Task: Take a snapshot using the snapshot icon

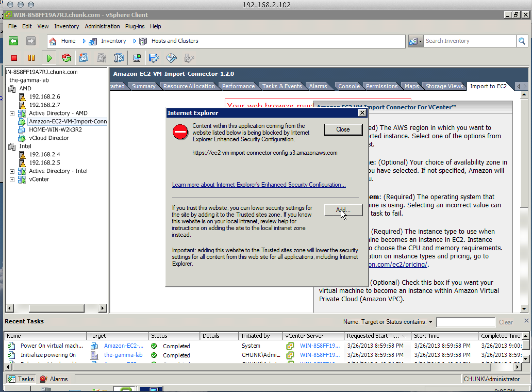Action: [84, 58]
